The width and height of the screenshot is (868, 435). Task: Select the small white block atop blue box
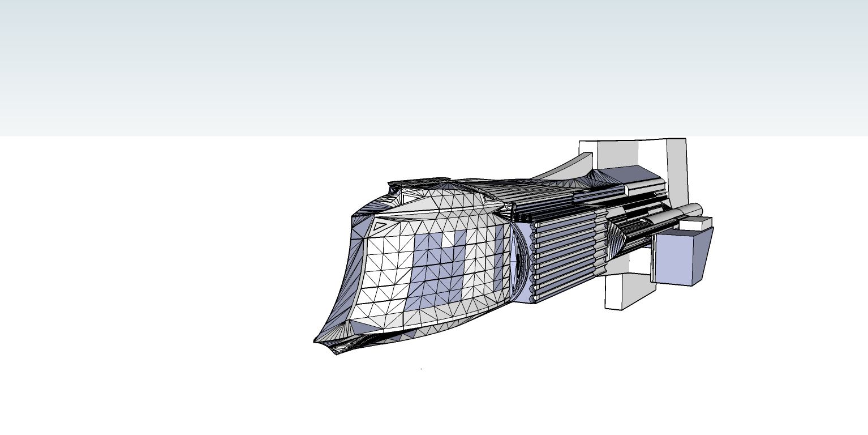click(x=695, y=224)
